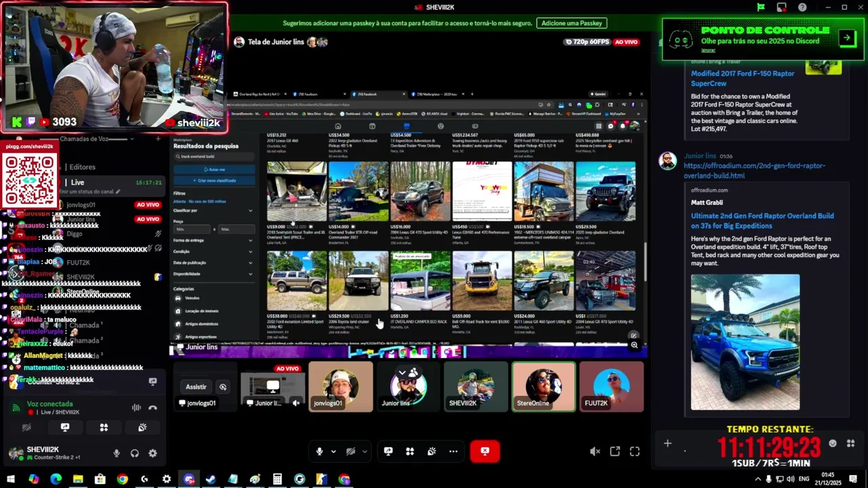The image size is (868, 488).
Task: Open the Editores channel
Action: coord(83,167)
